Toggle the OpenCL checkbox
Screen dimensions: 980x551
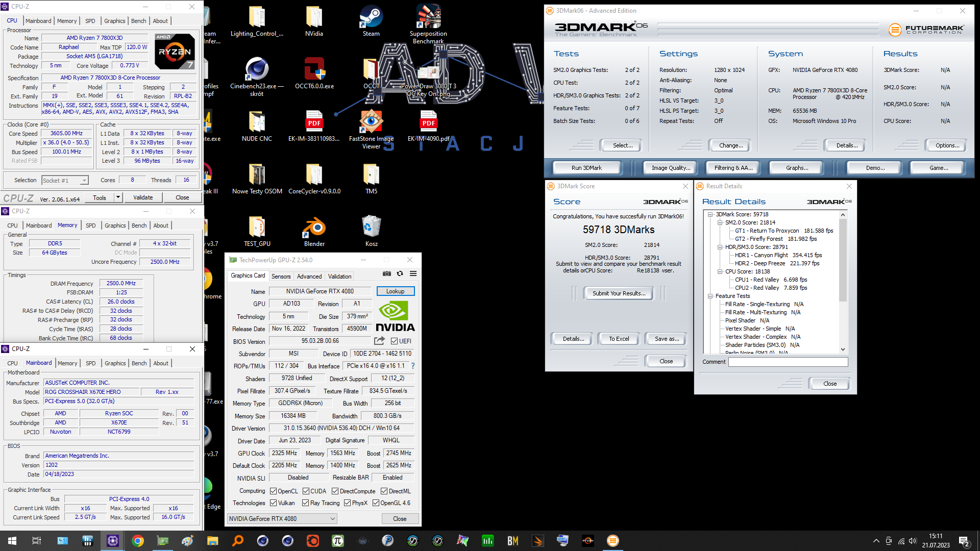(x=273, y=491)
